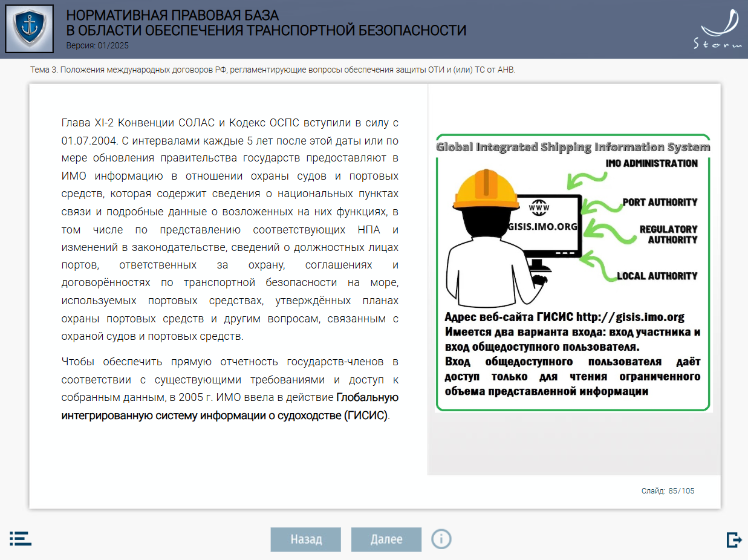Click the exit course icon

pos(734,539)
